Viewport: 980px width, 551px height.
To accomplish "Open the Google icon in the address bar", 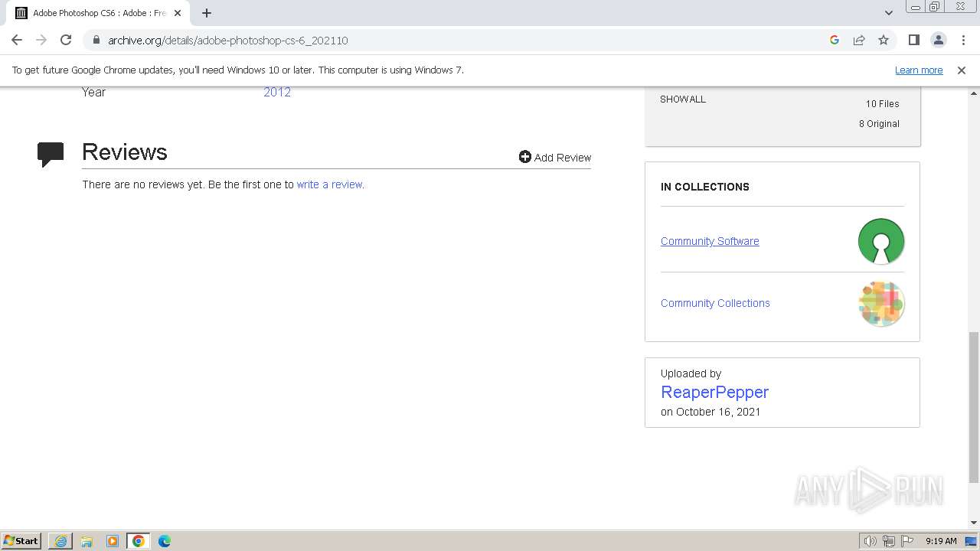I will [x=835, y=40].
